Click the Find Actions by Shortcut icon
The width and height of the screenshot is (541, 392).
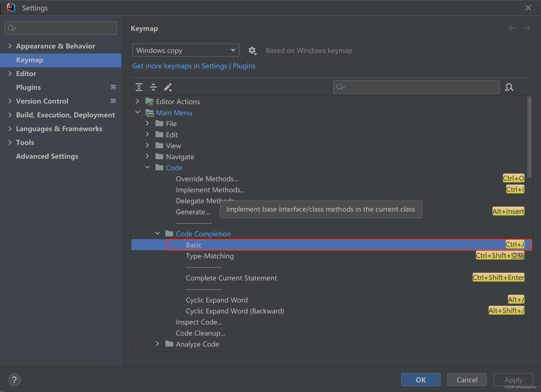pyautogui.click(x=509, y=87)
